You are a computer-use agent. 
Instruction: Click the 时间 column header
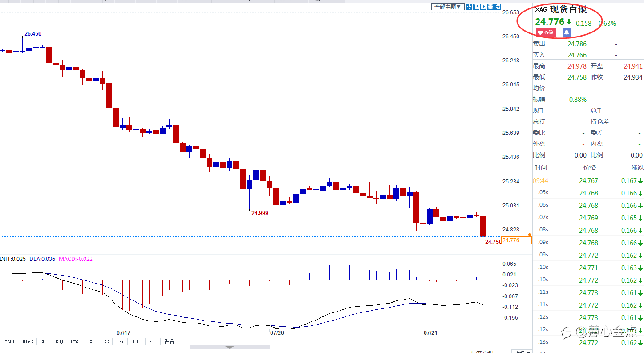(541, 167)
